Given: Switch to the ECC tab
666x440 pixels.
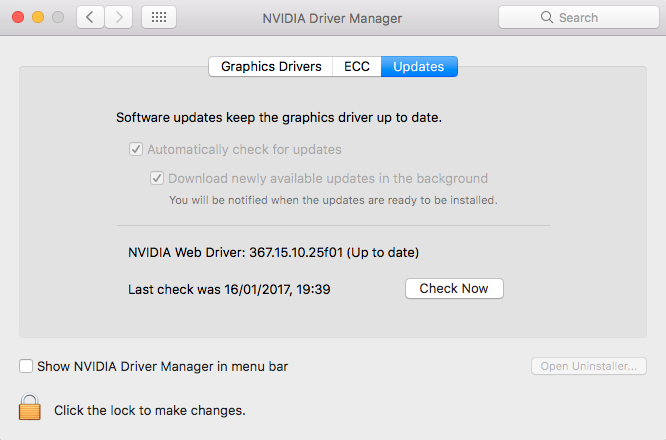Looking at the screenshot, I should pyautogui.click(x=357, y=67).
